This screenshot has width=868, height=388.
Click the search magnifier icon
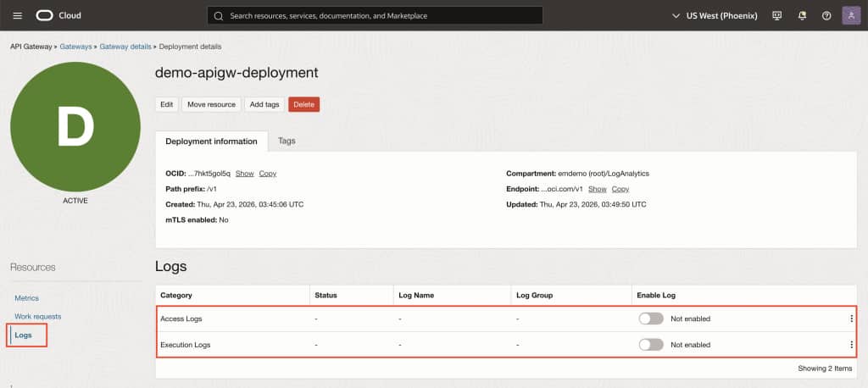219,15
